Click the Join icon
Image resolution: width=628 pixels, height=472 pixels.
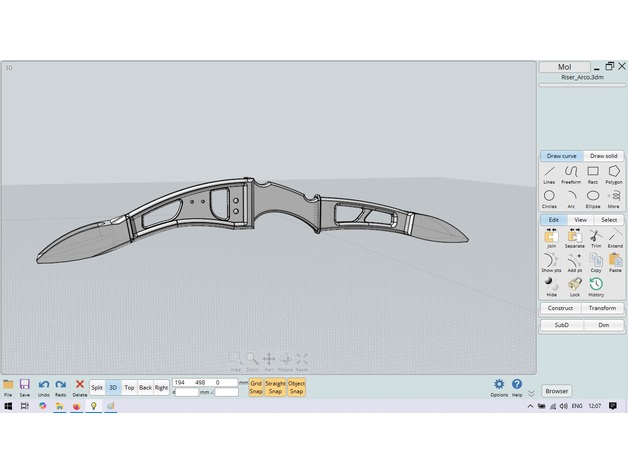pos(550,237)
